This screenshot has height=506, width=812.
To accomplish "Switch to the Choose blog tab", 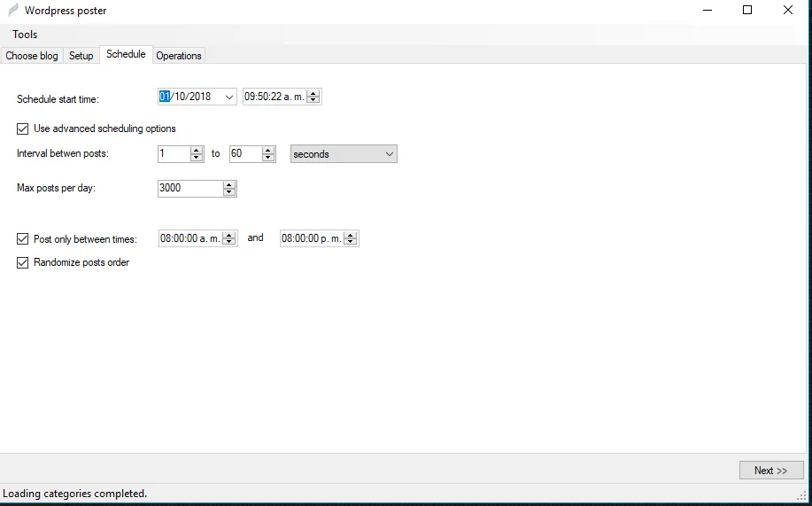I will (x=32, y=56).
